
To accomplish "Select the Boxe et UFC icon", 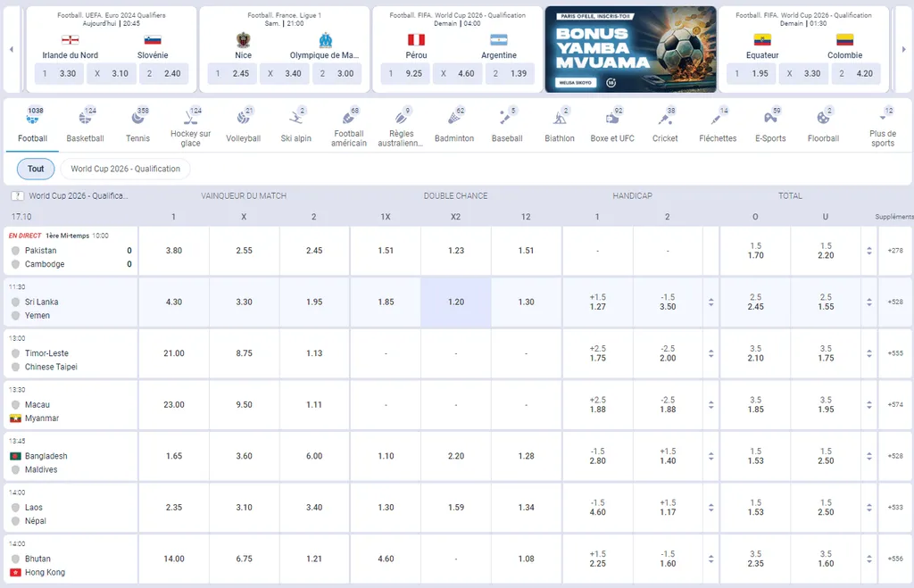I will [612, 119].
